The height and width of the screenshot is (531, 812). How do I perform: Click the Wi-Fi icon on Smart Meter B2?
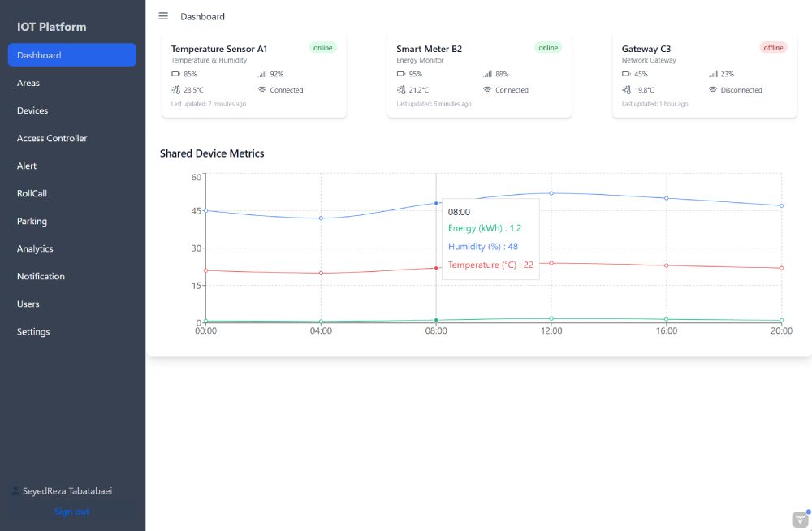tap(487, 90)
